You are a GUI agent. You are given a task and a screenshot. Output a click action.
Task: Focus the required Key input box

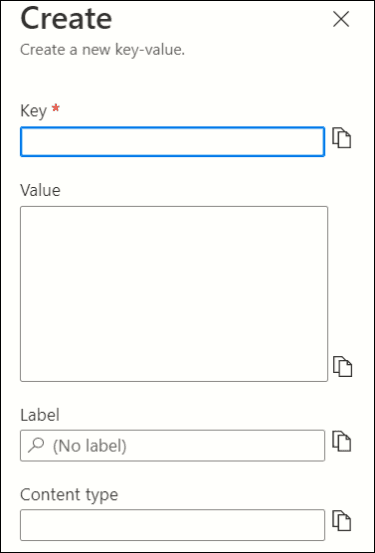pyautogui.click(x=172, y=141)
